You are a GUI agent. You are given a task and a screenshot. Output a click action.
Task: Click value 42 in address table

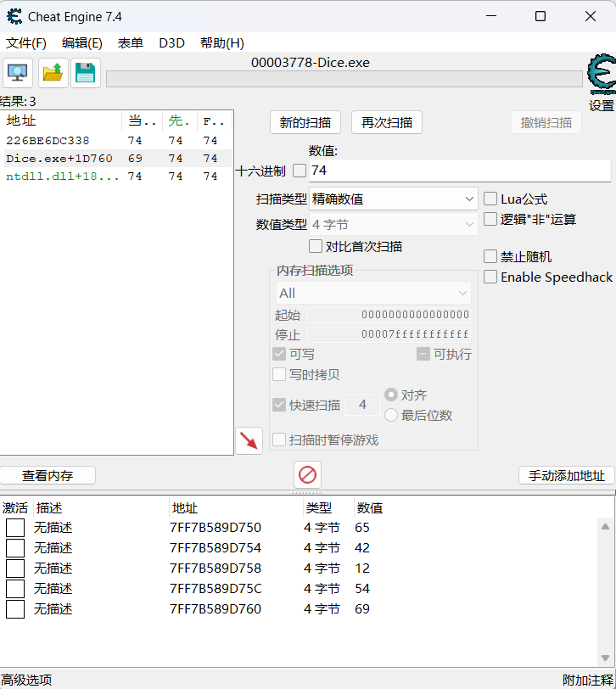tap(362, 548)
